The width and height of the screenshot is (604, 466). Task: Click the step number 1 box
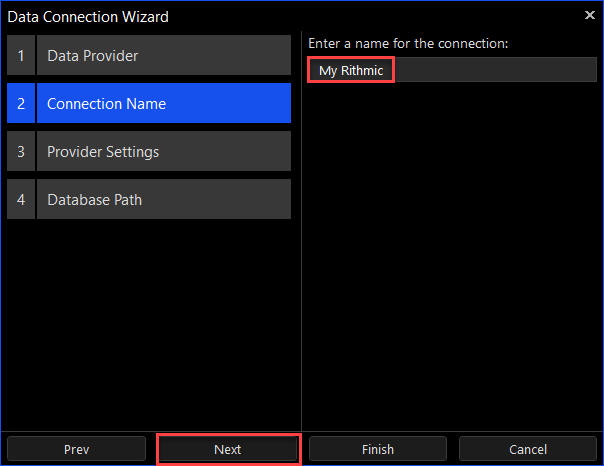(x=21, y=55)
